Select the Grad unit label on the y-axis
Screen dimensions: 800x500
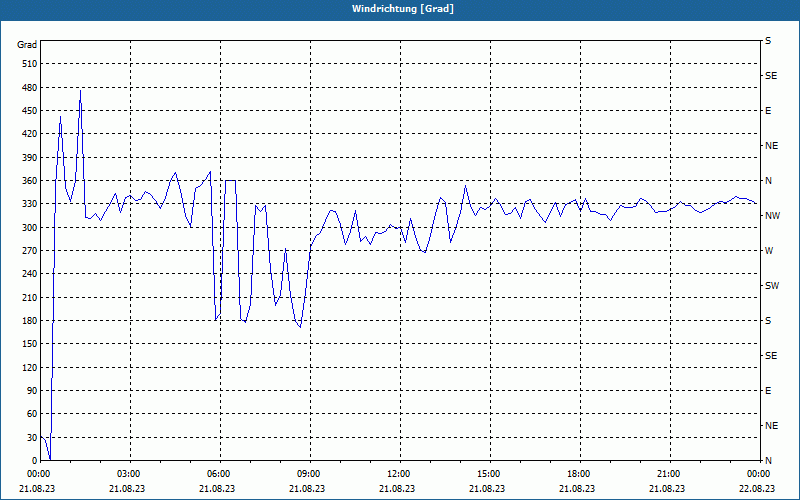tap(27, 45)
